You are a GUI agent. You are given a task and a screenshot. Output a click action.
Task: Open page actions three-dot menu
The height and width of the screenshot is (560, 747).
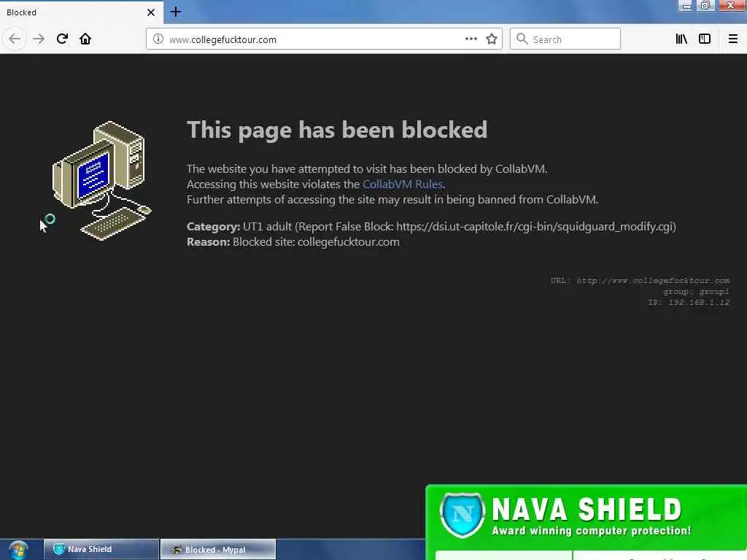coord(471,39)
